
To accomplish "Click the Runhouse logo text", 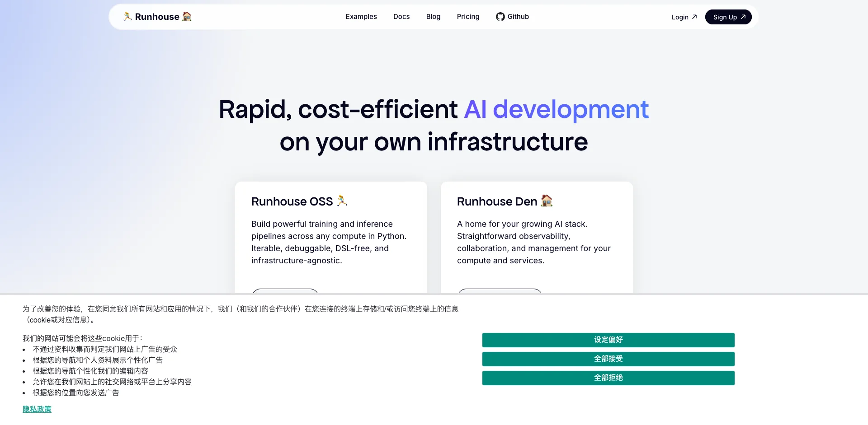I will click(x=157, y=17).
